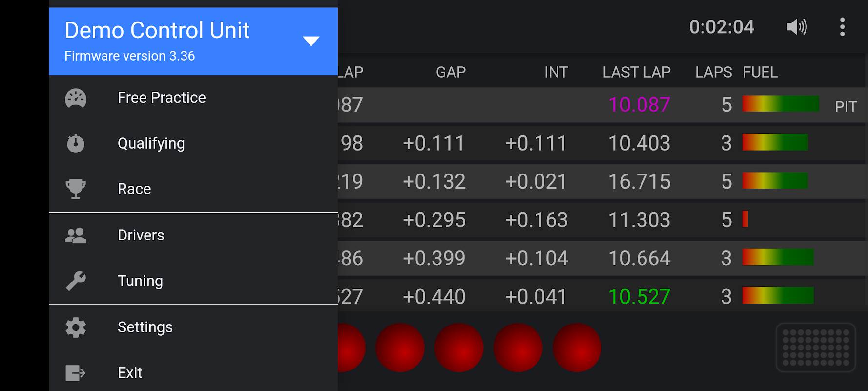
Task: Click the Free Practice speedometer icon
Action: point(76,98)
